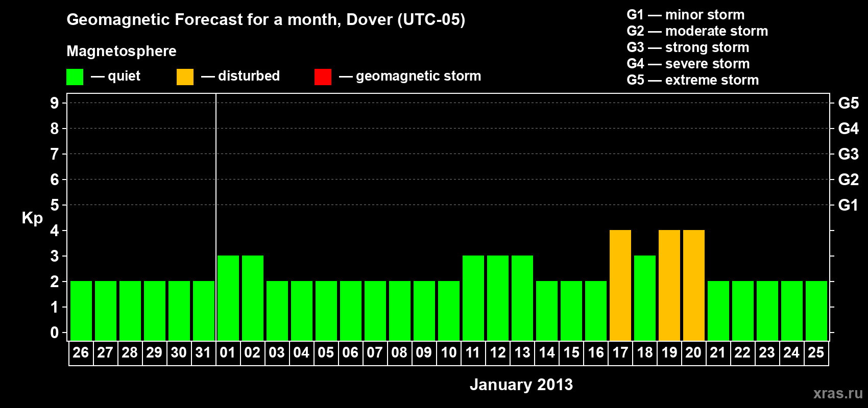Viewport: 868px width, 408px height.
Task: Click the Kp value 4 axis tick
Action: (55, 231)
